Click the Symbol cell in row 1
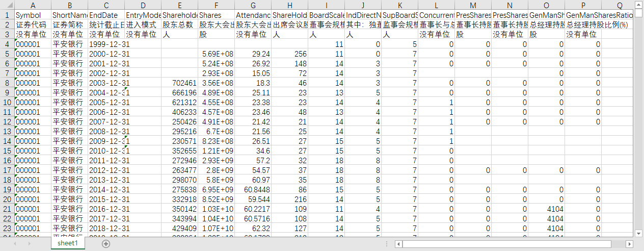 pos(33,15)
